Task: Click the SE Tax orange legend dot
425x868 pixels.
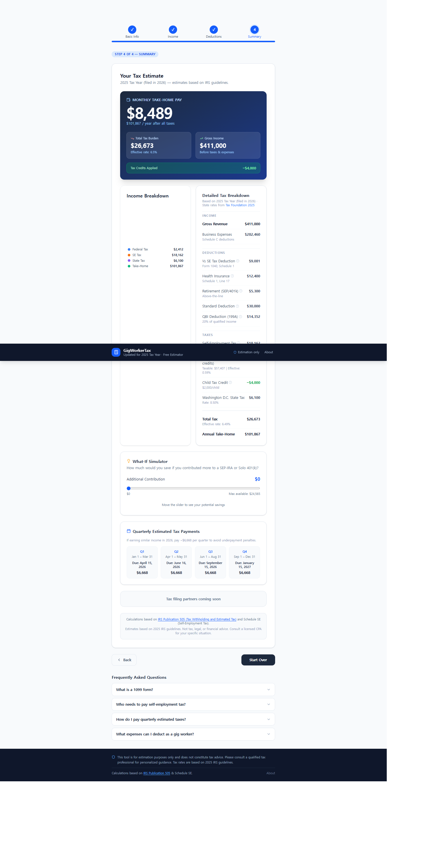Action: 129,255
